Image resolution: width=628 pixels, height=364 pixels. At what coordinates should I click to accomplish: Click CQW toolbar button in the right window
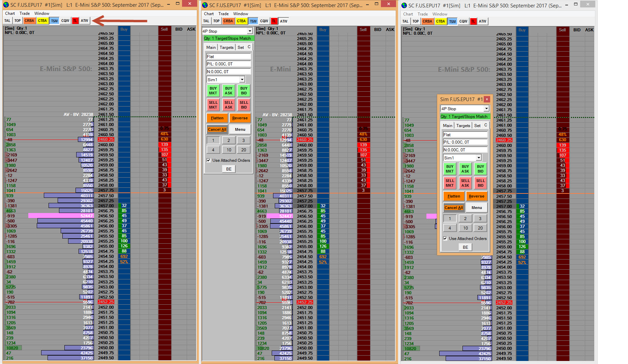pyautogui.click(x=463, y=22)
